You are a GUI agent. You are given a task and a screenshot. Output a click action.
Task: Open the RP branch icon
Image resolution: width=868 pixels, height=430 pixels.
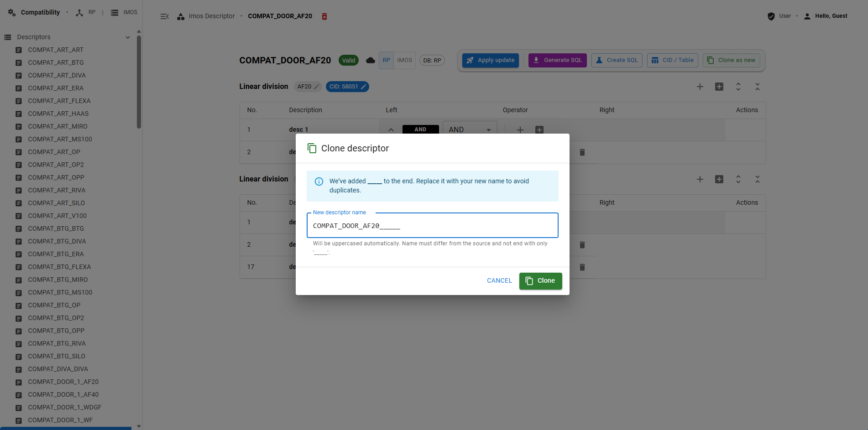(x=79, y=13)
